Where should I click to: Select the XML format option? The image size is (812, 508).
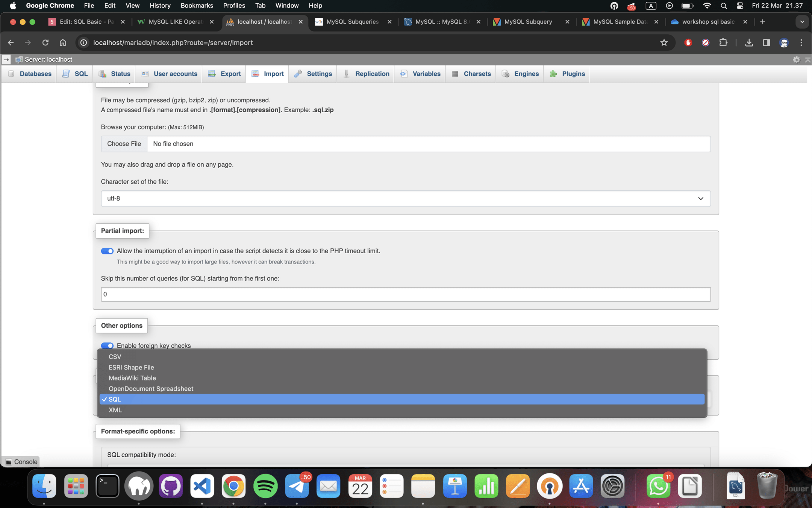115,410
